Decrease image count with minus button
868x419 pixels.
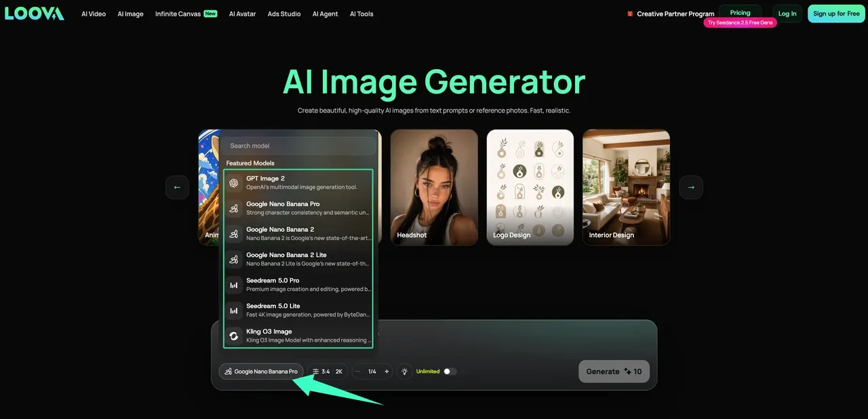(358, 372)
